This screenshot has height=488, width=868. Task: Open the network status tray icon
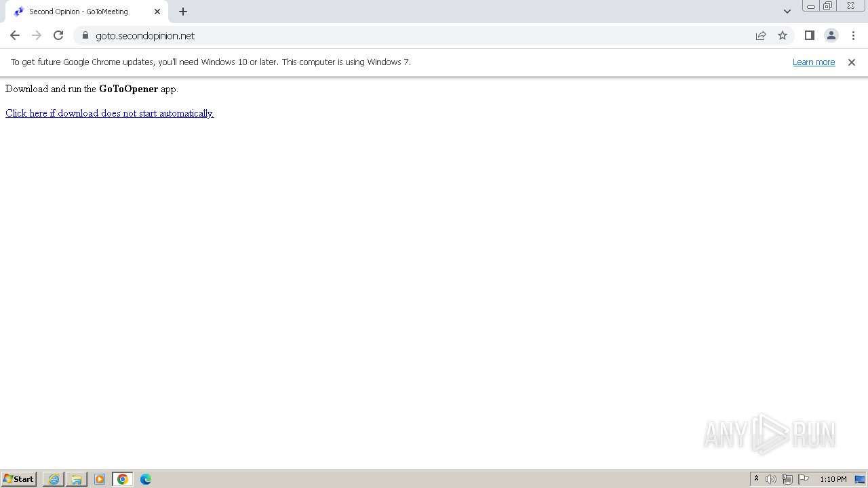click(787, 479)
